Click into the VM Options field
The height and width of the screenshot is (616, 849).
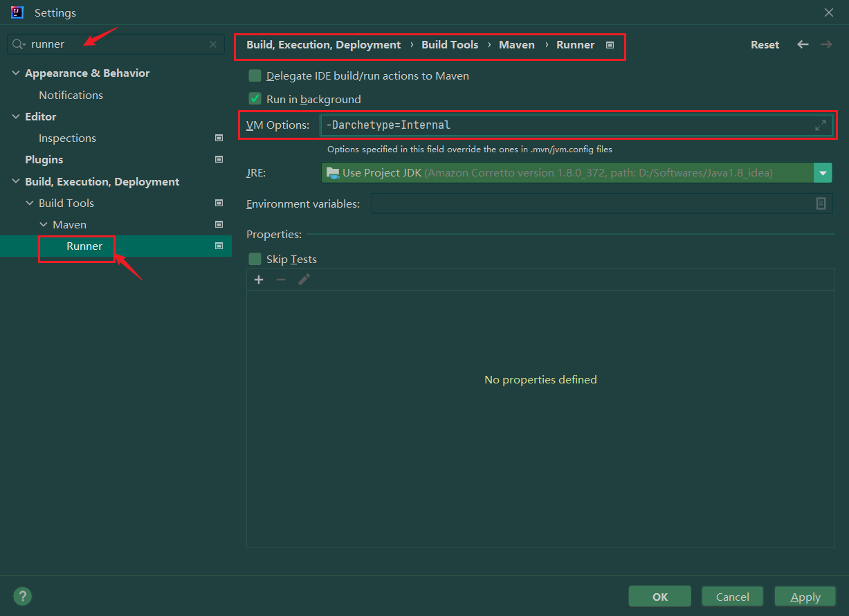576,125
